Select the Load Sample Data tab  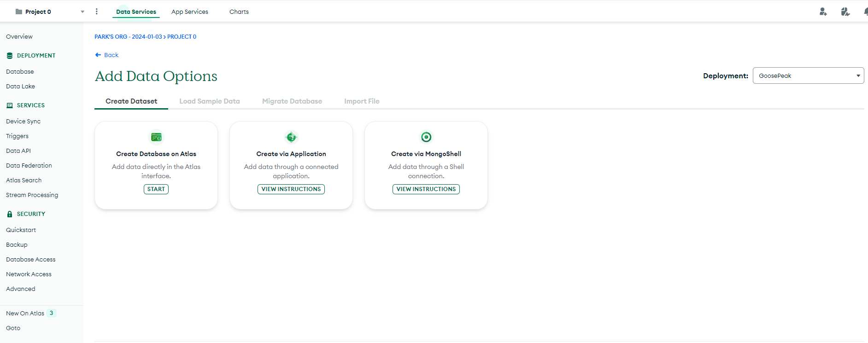tap(210, 101)
